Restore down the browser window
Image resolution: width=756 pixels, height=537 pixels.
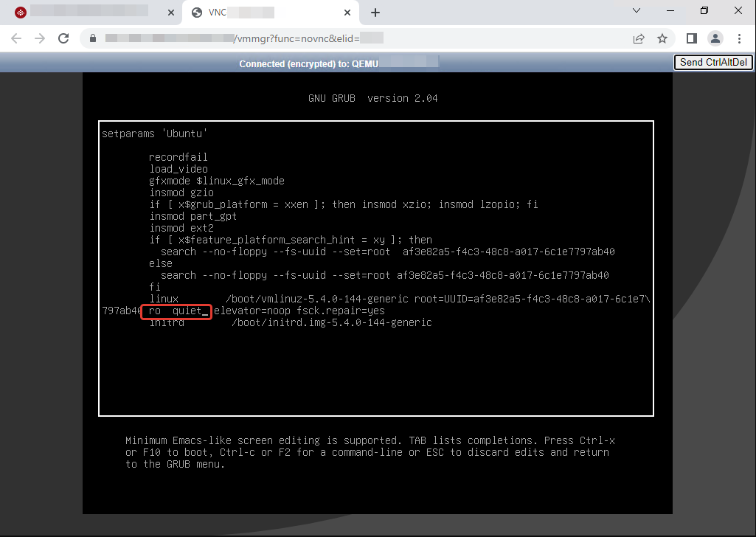coord(704,10)
